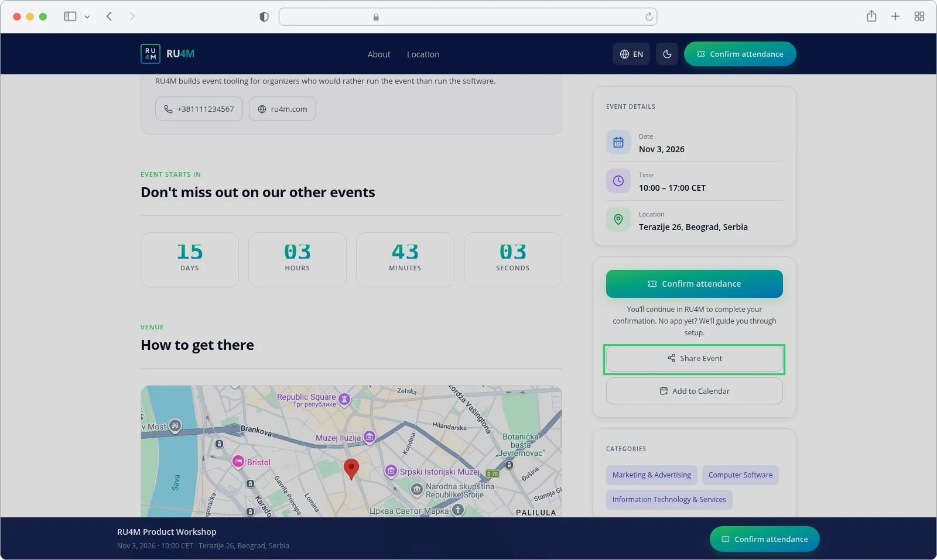
Task: Toggle dark mode with the moon icon
Action: [667, 54]
